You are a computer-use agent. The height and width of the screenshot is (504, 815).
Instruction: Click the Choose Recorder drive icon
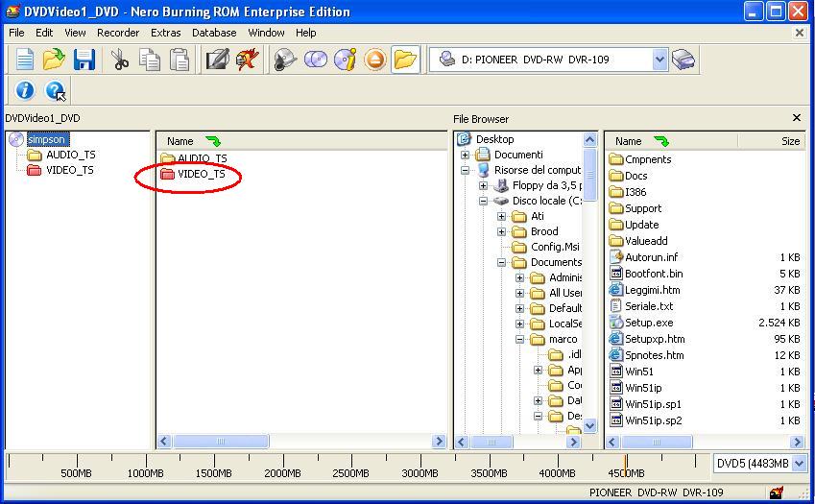(683, 60)
